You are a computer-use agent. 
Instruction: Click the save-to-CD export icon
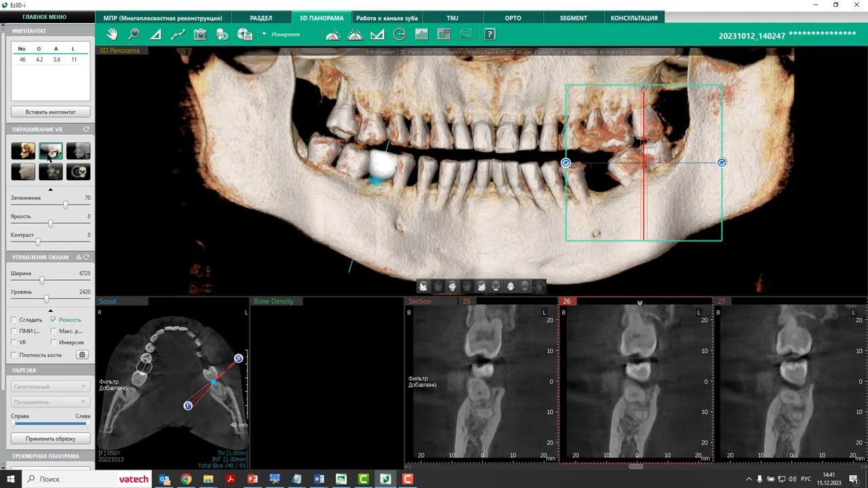click(x=245, y=34)
